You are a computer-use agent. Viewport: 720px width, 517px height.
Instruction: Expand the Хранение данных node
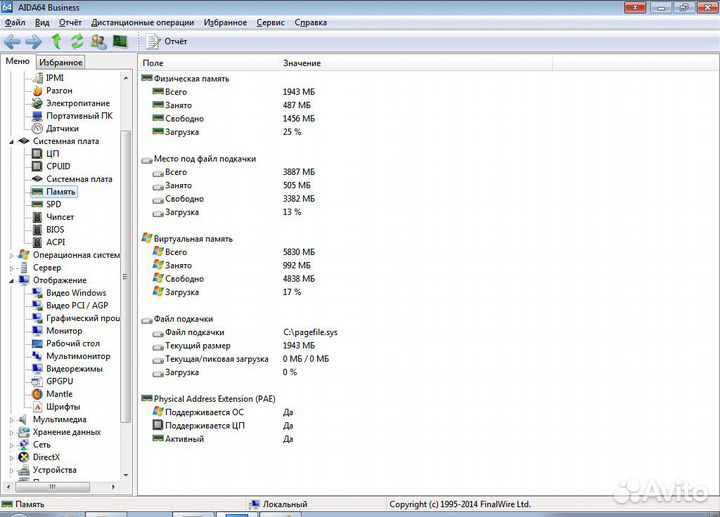pos(11,432)
